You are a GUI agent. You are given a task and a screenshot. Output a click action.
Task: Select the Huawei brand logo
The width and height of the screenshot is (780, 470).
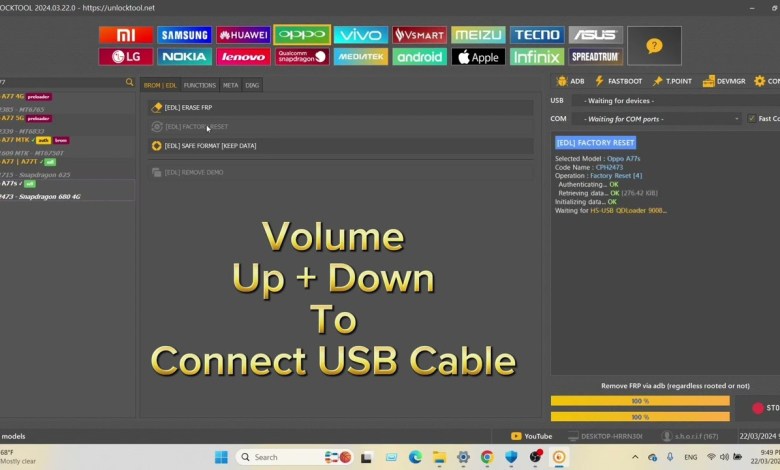243,35
